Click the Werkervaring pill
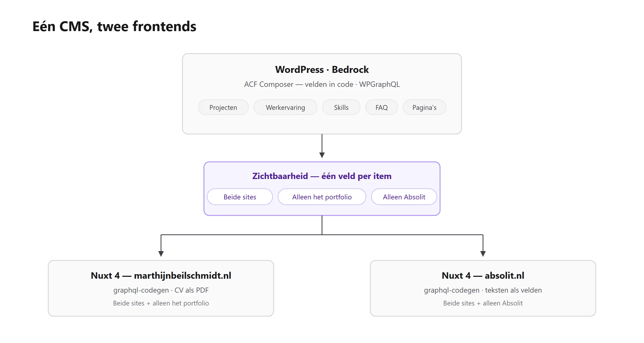Screen dimensions: 644x343 point(285,107)
